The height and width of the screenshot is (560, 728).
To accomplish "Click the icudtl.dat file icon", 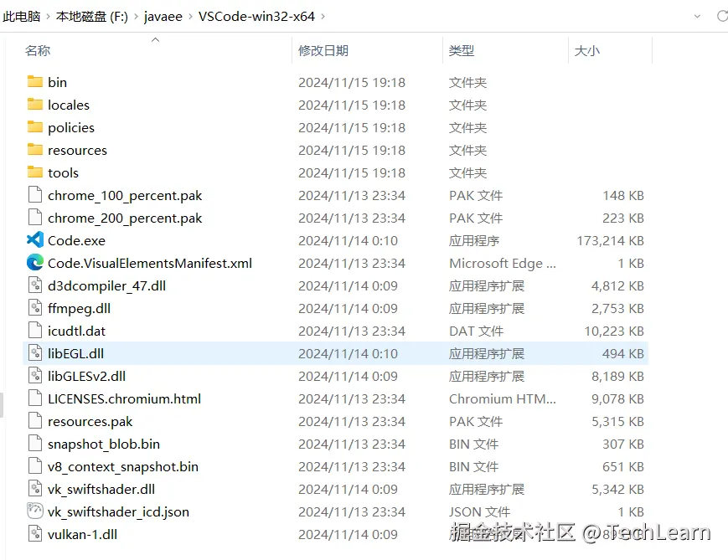I will pyautogui.click(x=35, y=331).
